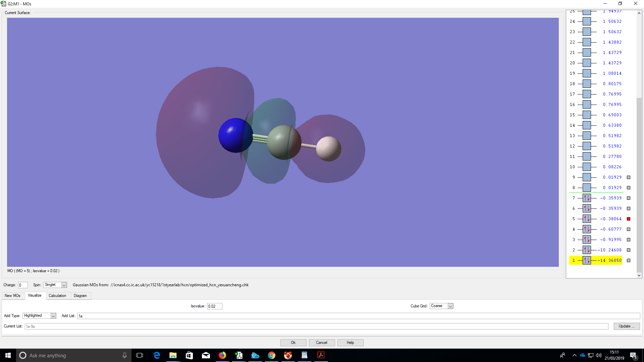Select the occupied orbital box for MO 7

[587, 198]
